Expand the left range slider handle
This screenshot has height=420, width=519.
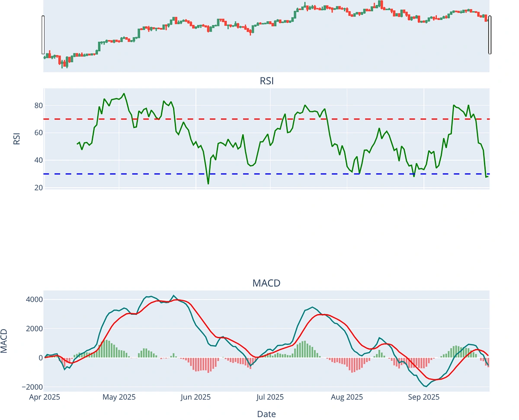pos(42,35)
